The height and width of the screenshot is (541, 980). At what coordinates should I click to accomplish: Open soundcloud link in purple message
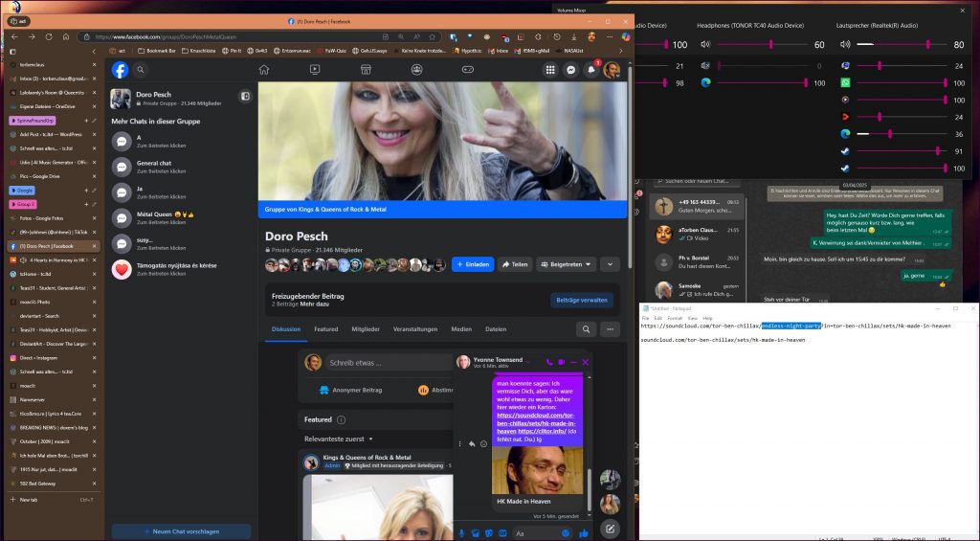(x=536, y=423)
